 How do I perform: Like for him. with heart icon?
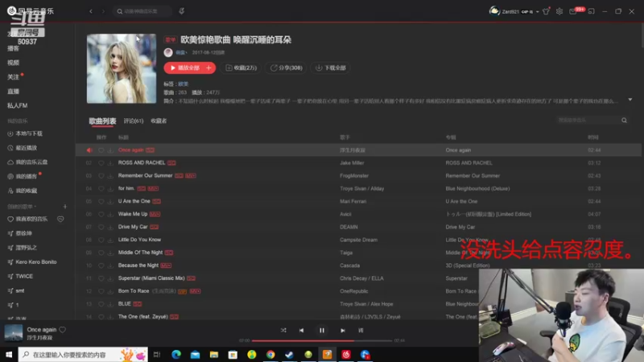point(101,188)
